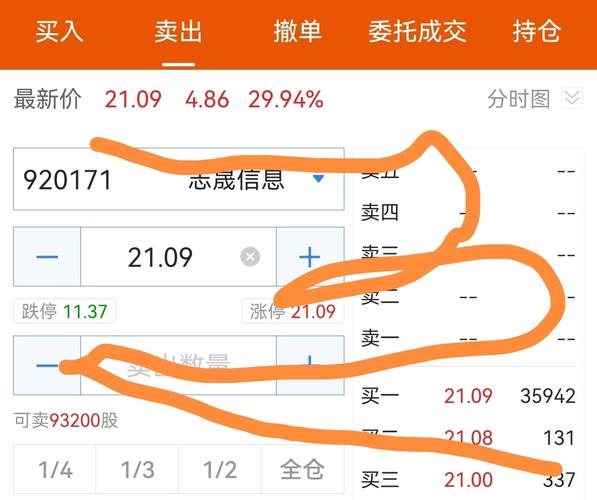Decrease the sell price with minus button

47,257
